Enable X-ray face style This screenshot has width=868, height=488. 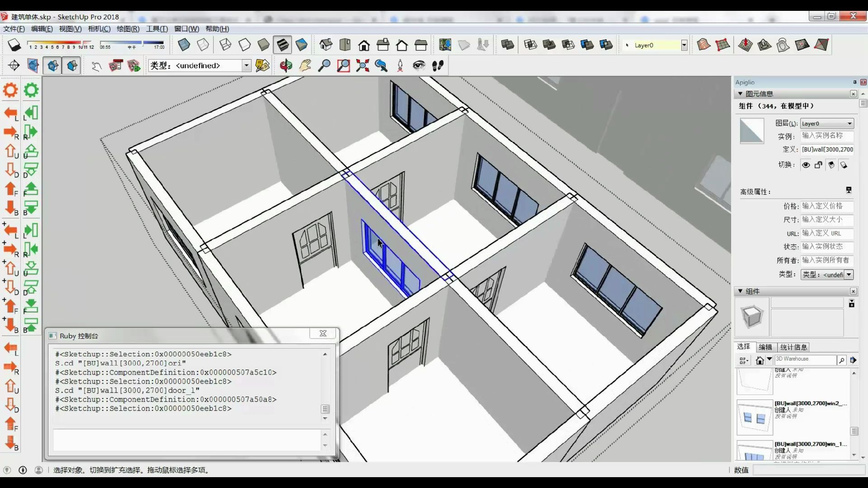click(x=184, y=45)
